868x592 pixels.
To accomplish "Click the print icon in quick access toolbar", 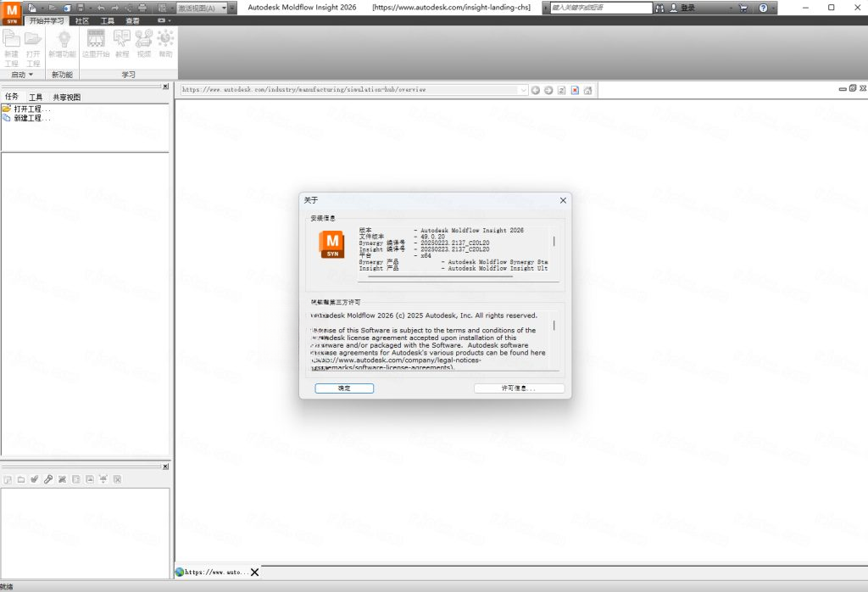I will click(x=142, y=8).
